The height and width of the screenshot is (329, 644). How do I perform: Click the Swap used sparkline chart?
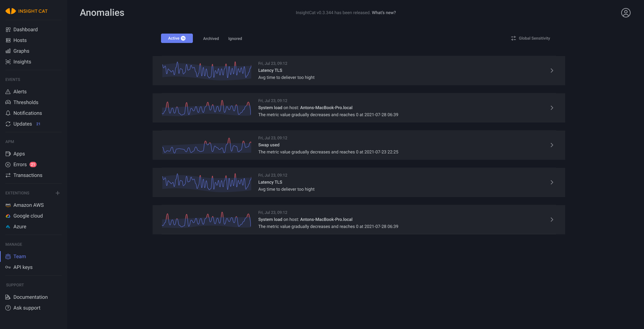207,145
